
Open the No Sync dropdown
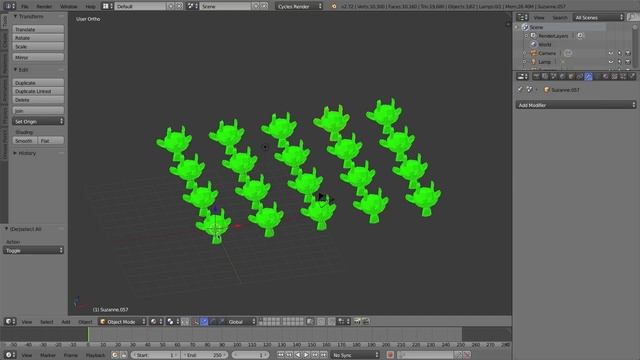(x=356, y=355)
